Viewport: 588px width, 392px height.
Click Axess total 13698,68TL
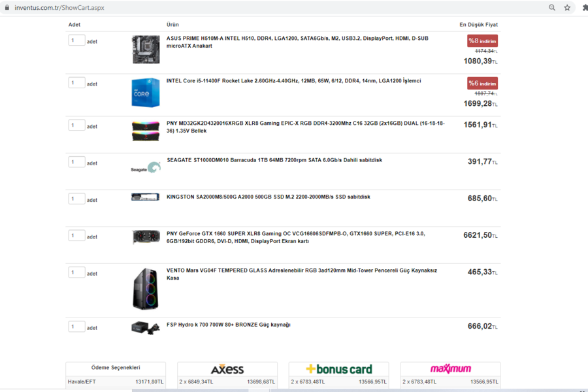point(261,382)
